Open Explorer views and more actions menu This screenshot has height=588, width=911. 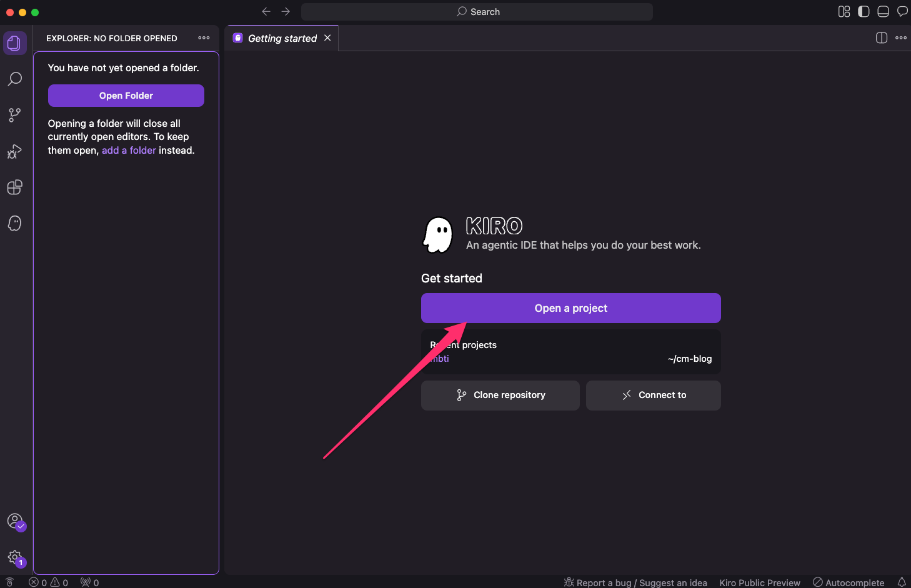coord(204,38)
